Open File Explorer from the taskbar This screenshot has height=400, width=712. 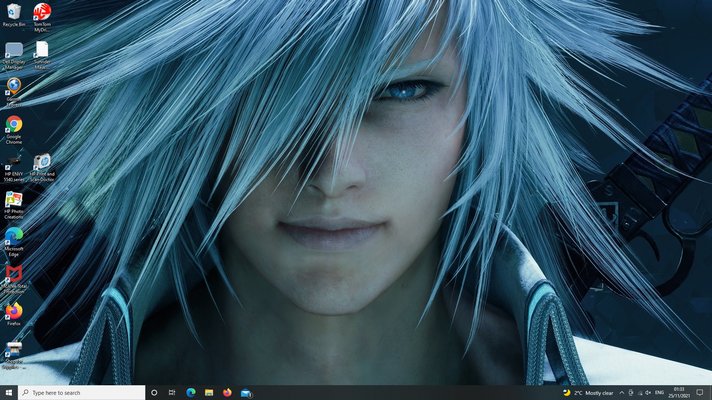[209, 393]
